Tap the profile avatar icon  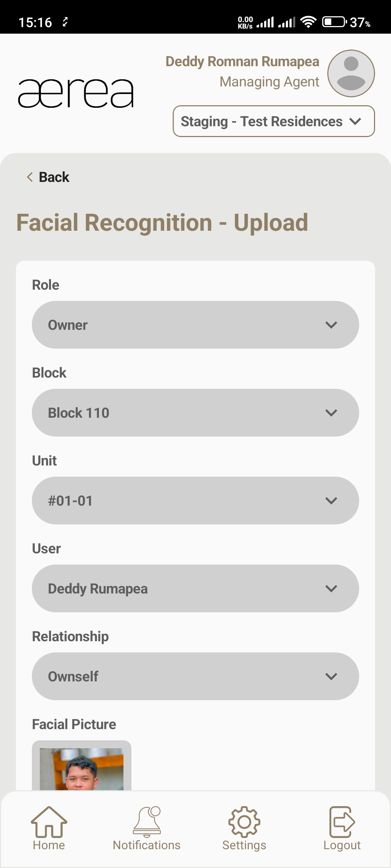tap(351, 73)
